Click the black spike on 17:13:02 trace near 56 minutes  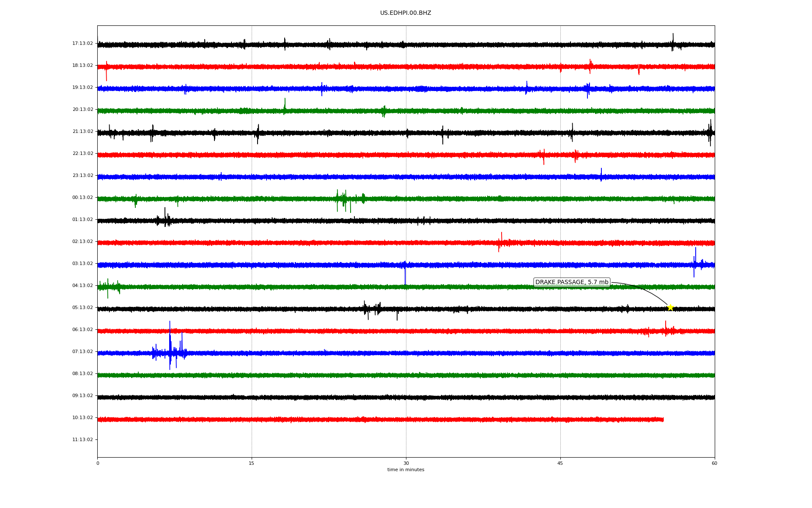(x=673, y=42)
